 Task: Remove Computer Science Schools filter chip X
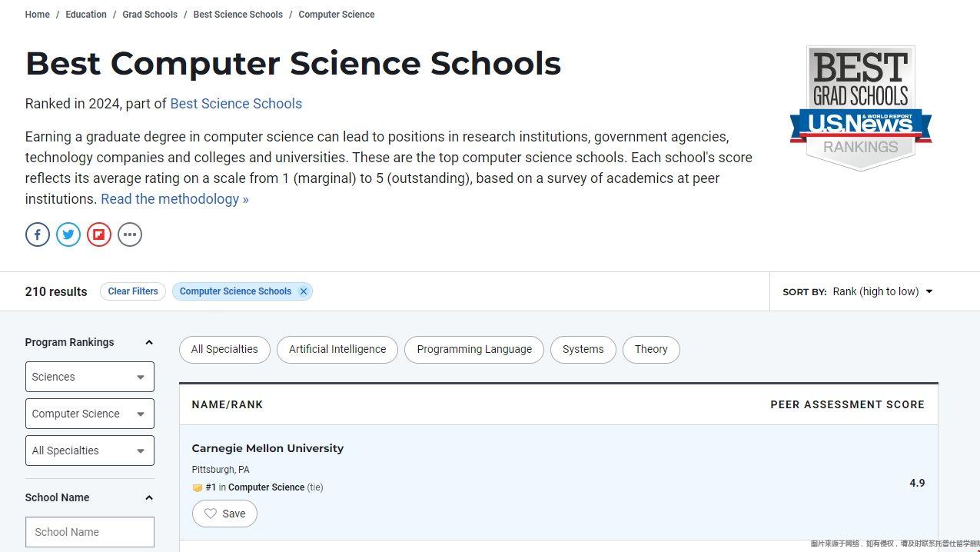coord(304,291)
